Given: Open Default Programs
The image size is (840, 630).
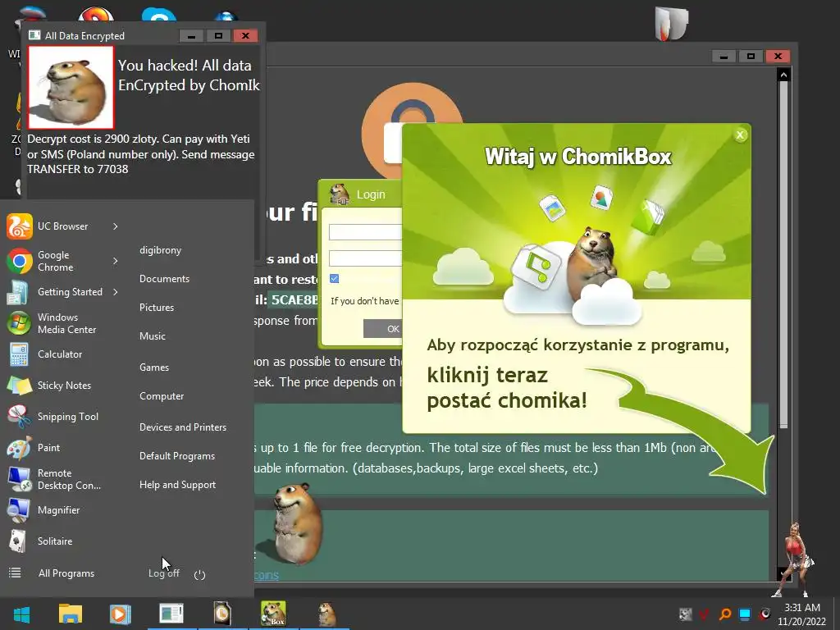Looking at the screenshot, I should 177,456.
